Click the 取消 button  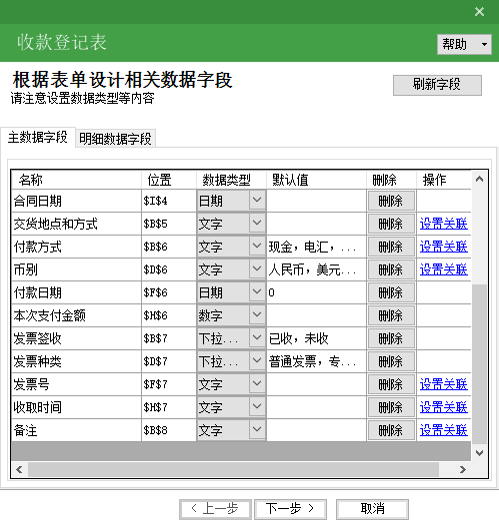[x=372, y=509]
